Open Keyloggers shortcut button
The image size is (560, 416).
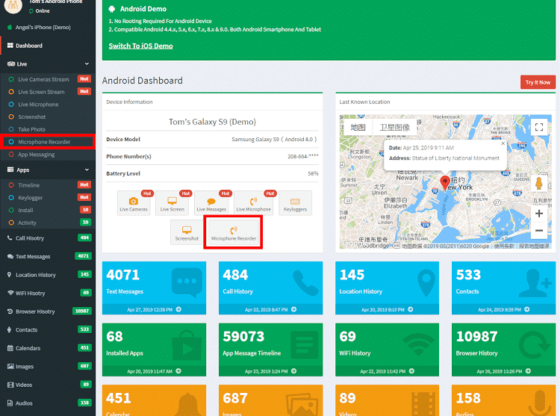[295, 203]
